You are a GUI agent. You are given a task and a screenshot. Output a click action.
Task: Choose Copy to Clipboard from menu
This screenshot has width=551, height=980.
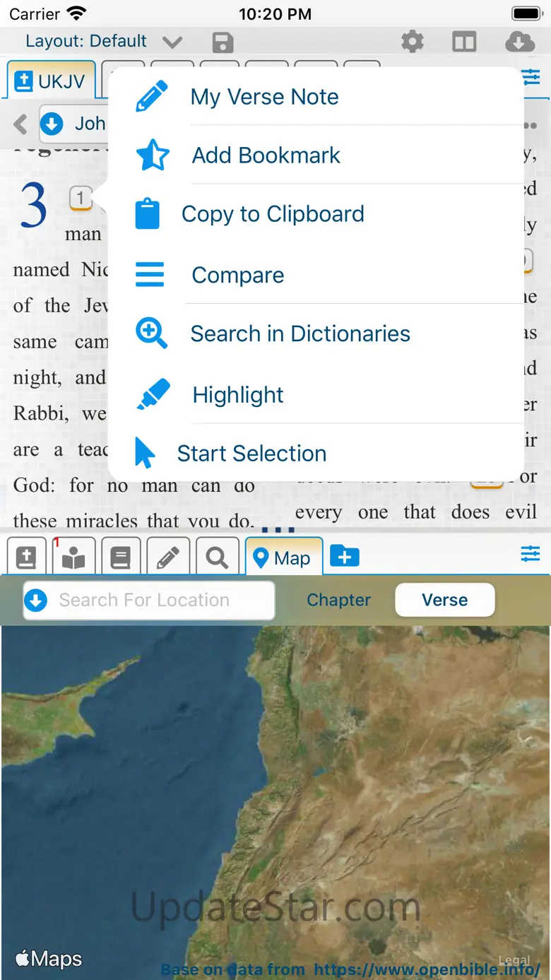coord(273,214)
